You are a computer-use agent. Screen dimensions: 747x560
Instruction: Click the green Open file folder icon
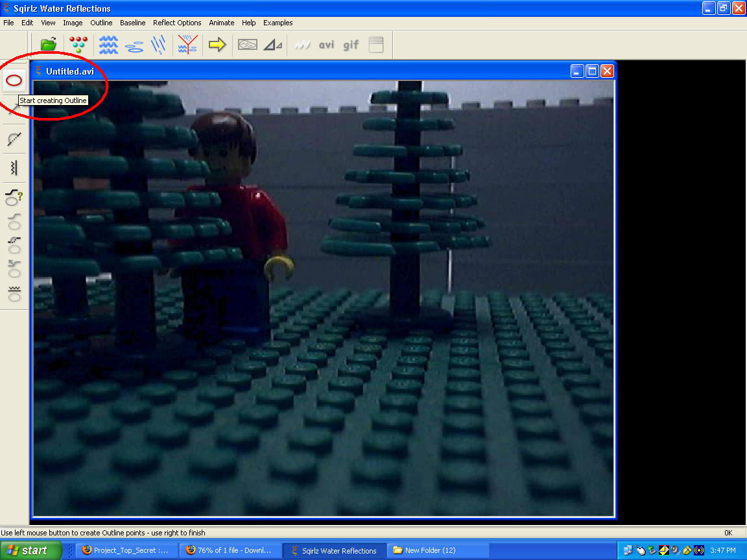(x=49, y=45)
